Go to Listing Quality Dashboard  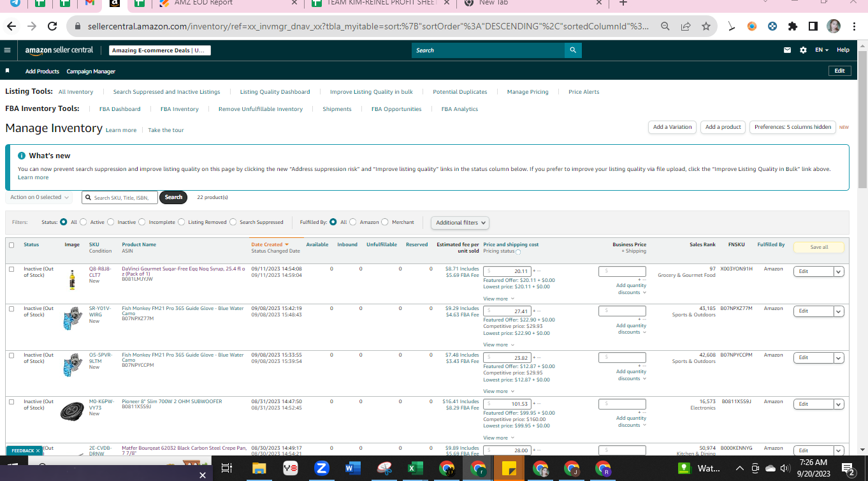(x=275, y=92)
